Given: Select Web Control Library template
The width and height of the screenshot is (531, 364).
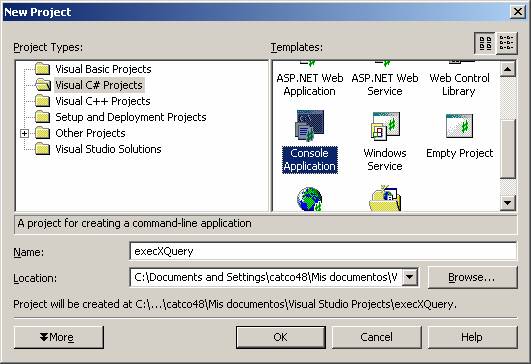Looking at the screenshot, I should tap(460, 84).
